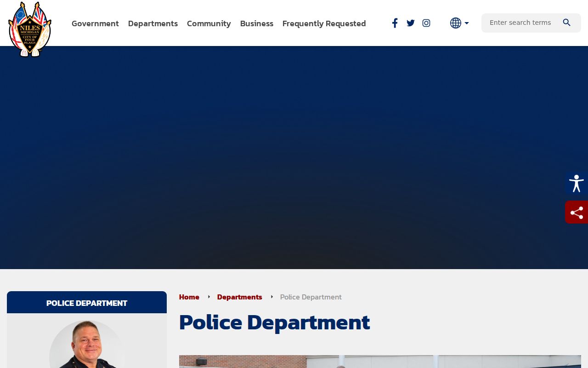The image size is (588, 368).
Task: Go to Home breadcrumb link
Action: tap(189, 297)
